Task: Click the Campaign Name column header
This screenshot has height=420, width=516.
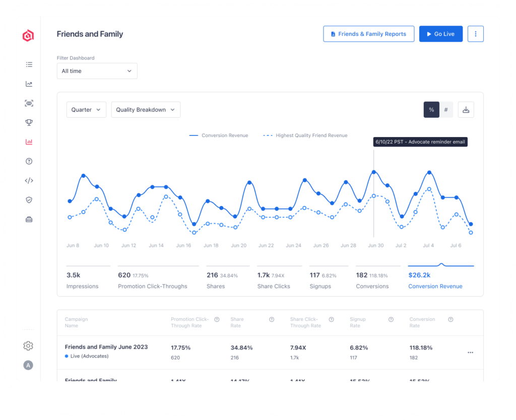Action: tap(77, 322)
